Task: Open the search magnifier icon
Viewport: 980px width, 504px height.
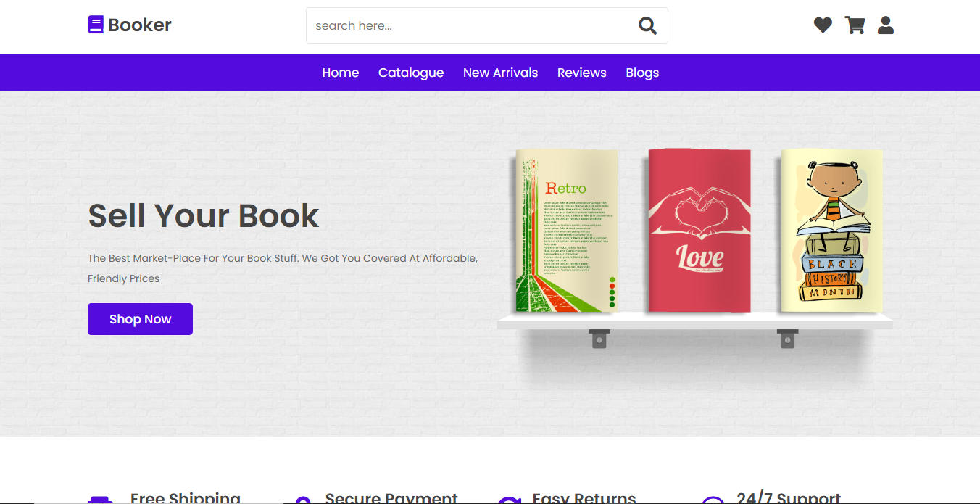Action: click(647, 25)
